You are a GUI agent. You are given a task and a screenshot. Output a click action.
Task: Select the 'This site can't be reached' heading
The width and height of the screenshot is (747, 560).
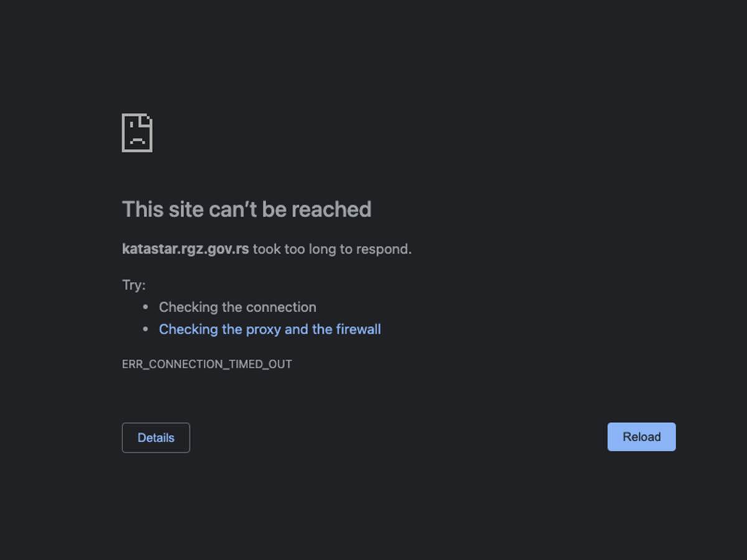click(247, 209)
